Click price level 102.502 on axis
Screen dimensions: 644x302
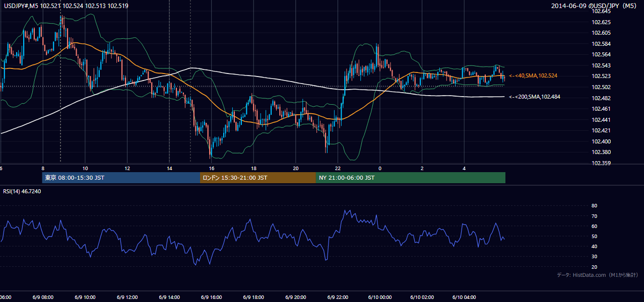tap(601, 87)
